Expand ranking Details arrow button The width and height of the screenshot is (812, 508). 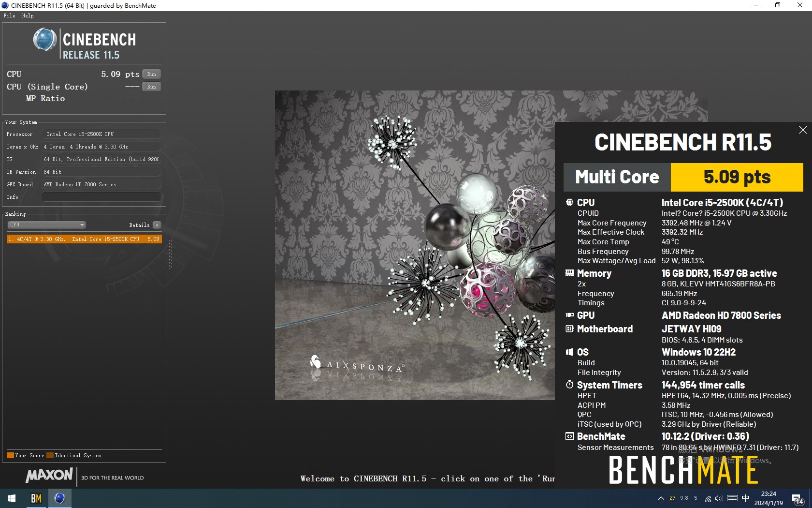(x=157, y=225)
